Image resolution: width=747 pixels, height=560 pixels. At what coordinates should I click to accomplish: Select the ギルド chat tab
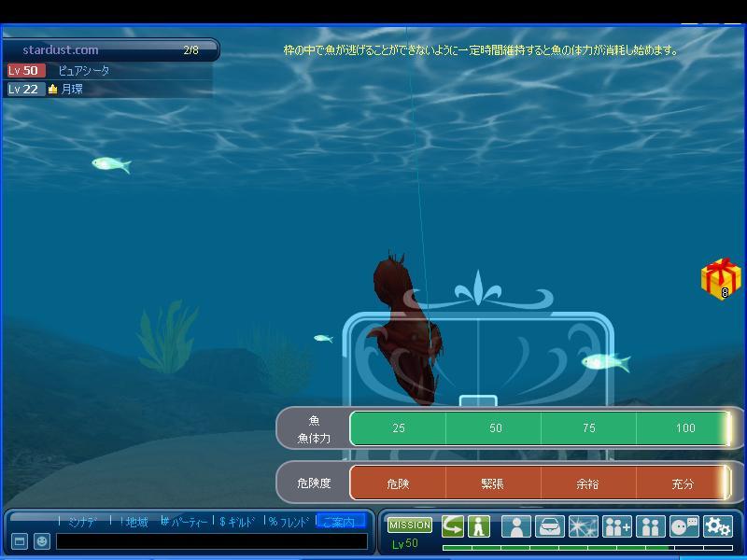point(237,522)
